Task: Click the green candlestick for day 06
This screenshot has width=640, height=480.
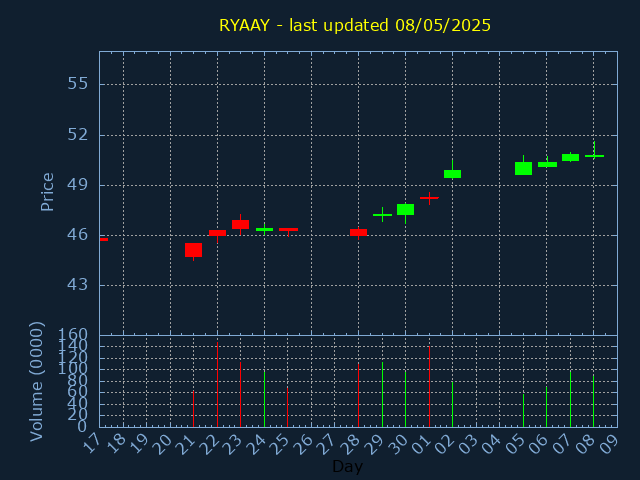Action: [x=547, y=164]
